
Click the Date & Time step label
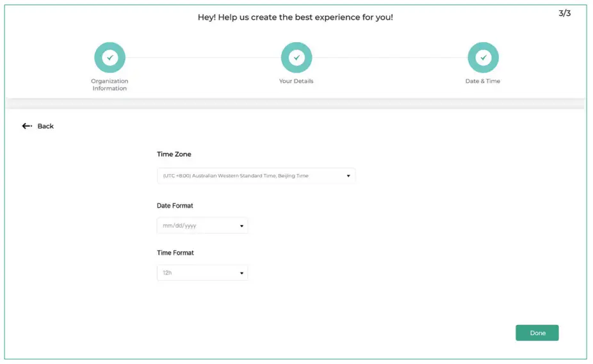click(x=483, y=81)
